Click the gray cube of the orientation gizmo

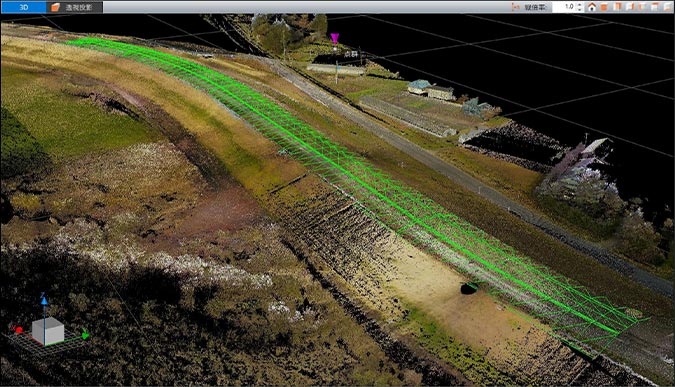point(48,331)
